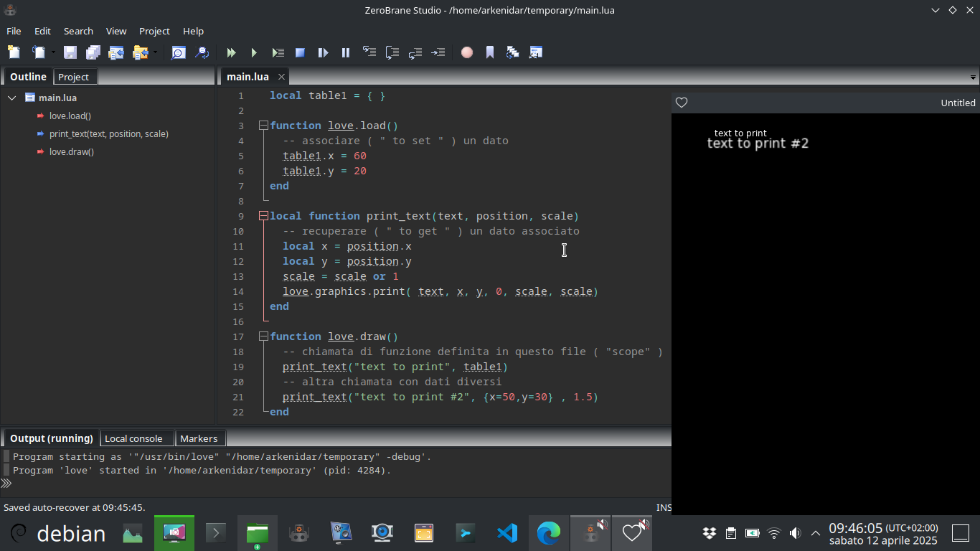Image resolution: width=980 pixels, height=551 pixels.
Task: Open the debian application launcher
Action: tap(57, 533)
